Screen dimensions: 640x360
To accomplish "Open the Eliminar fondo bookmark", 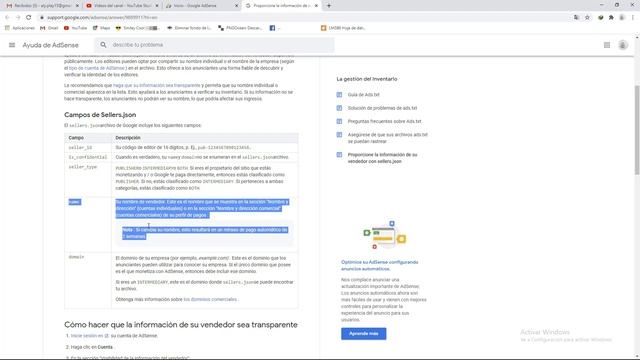I will [x=189, y=28].
